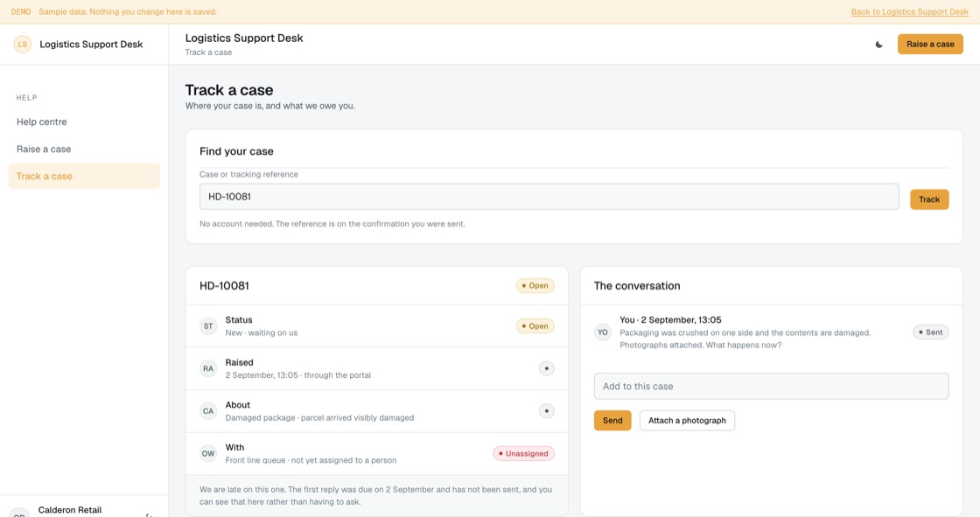Click the Calderon Retail account name
The width and height of the screenshot is (980, 517).
pos(69,510)
